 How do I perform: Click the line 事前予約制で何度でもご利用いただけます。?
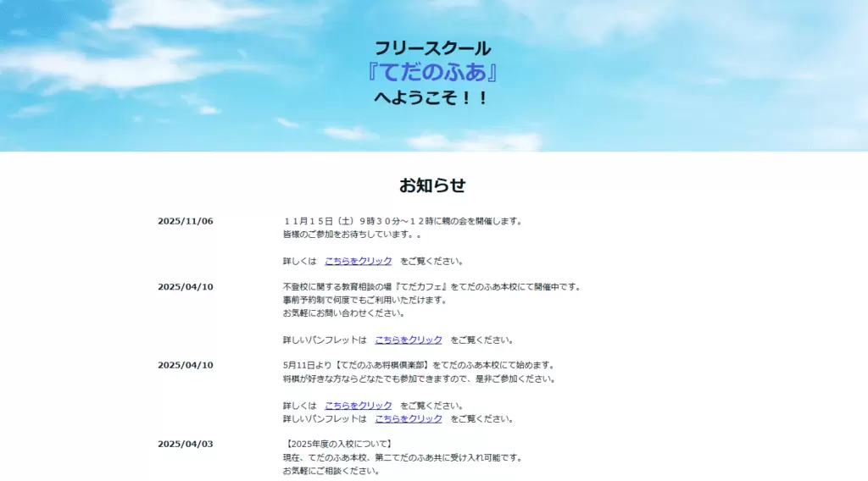pyautogui.click(x=365, y=301)
